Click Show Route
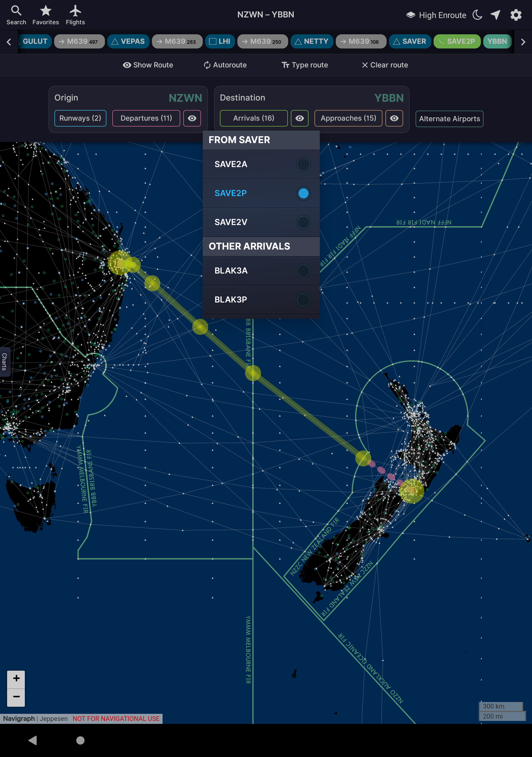 148,65
